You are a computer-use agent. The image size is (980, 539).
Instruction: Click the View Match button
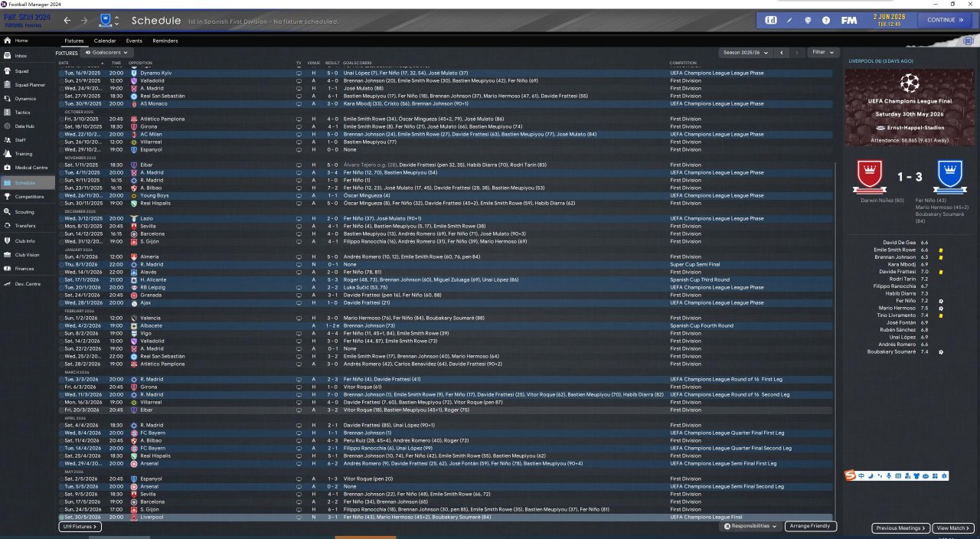pyautogui.click(x=953, y=528)
